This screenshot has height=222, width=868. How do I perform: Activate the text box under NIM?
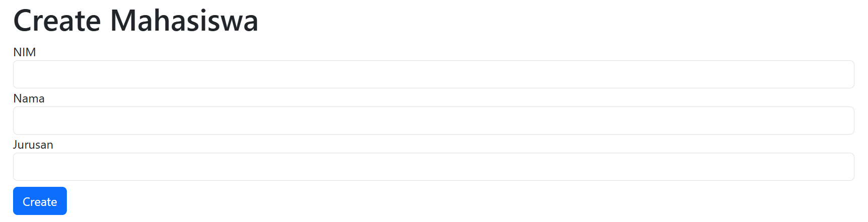(433, 74)
